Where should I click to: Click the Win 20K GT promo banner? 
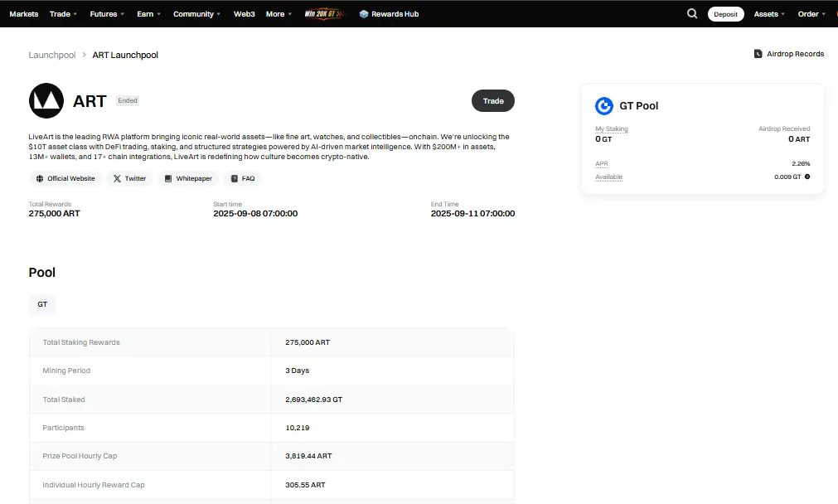[324, 14]
